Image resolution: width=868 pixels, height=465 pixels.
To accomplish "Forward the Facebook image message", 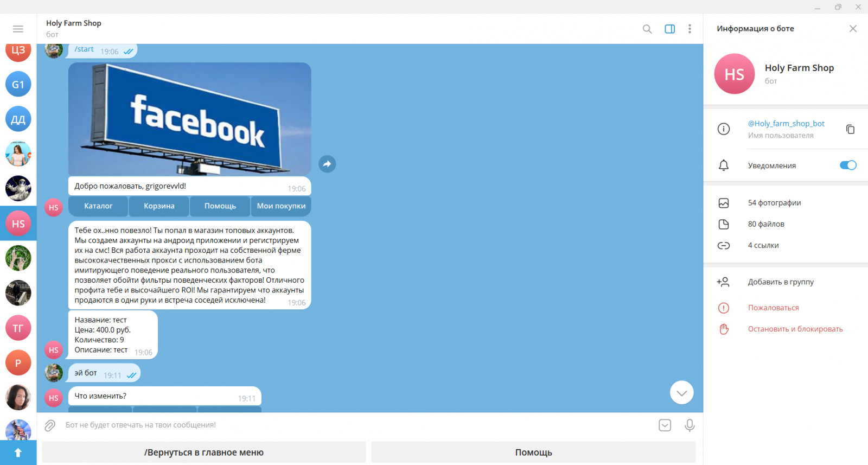I will [x=327, y=164].
